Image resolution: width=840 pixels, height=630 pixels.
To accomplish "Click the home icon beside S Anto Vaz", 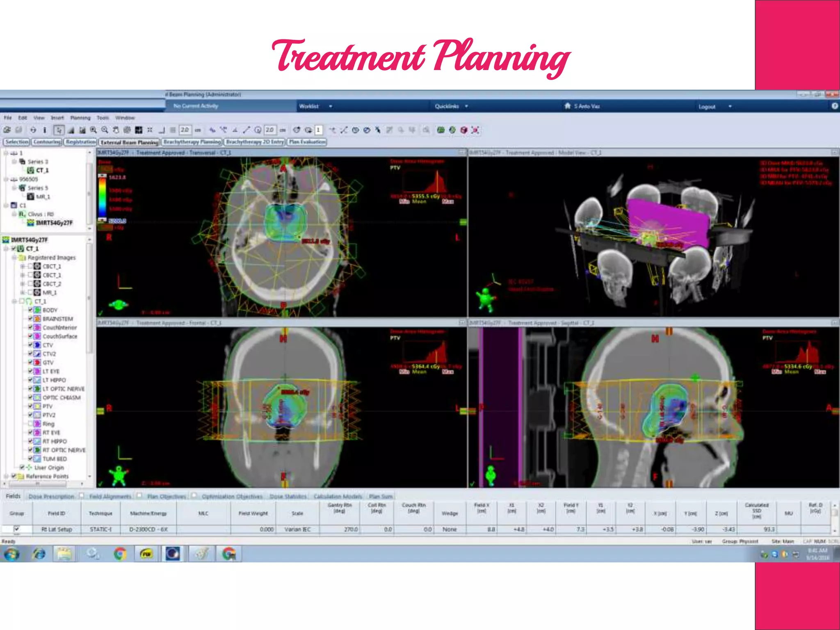I will (567, 106).
